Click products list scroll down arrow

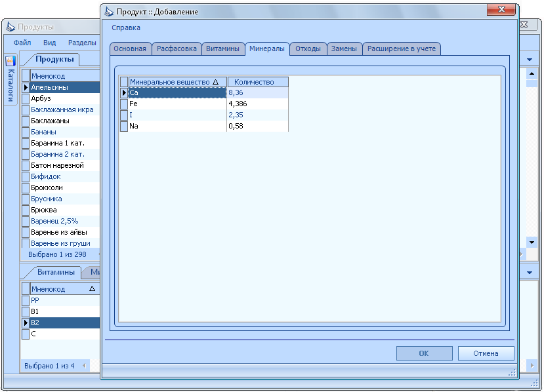532,243
